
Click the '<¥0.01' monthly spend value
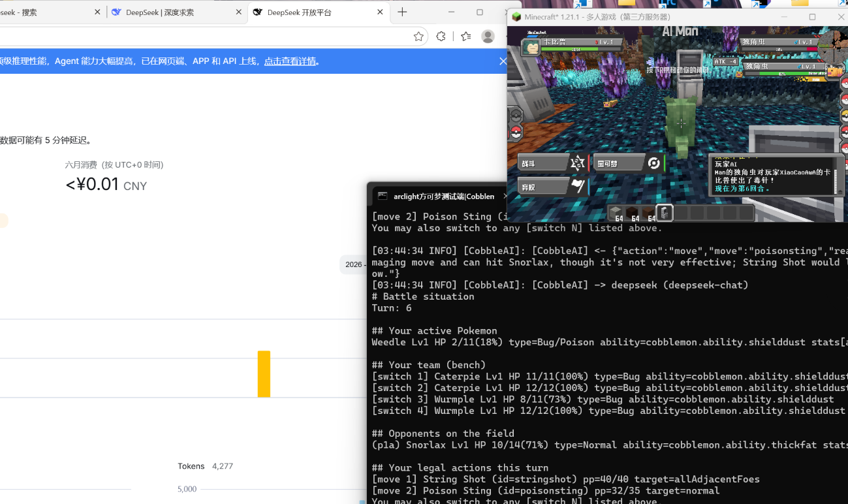click(x=92, y=185)
